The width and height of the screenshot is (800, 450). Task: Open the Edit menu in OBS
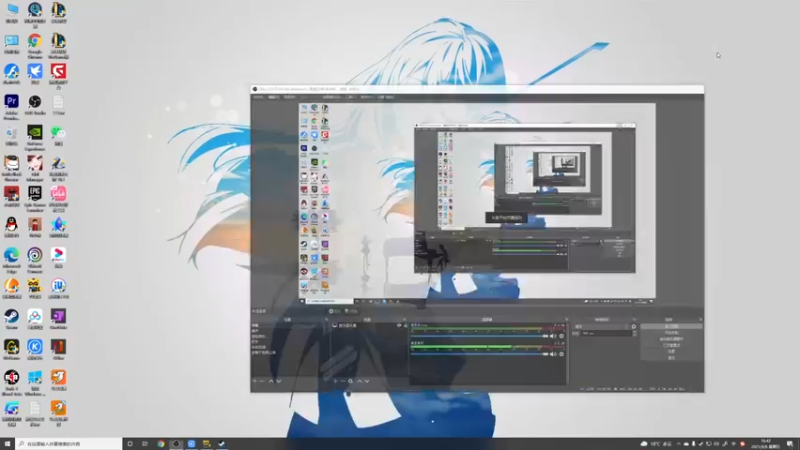point(273,97)
